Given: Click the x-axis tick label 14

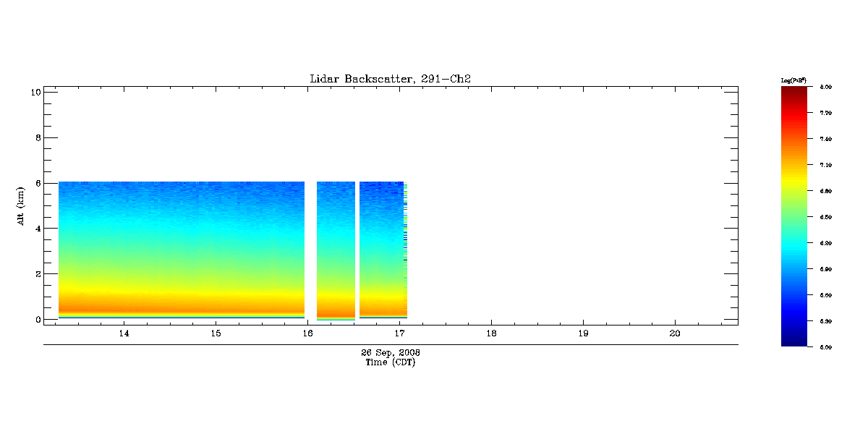Looking at the screenshot, I should click(124, 333).
